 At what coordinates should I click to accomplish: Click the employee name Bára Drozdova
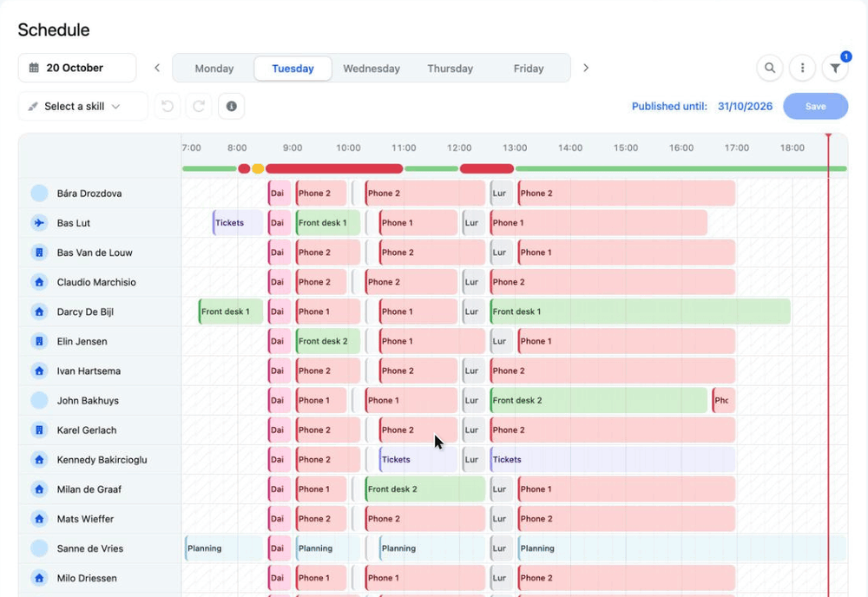[89, 194]
